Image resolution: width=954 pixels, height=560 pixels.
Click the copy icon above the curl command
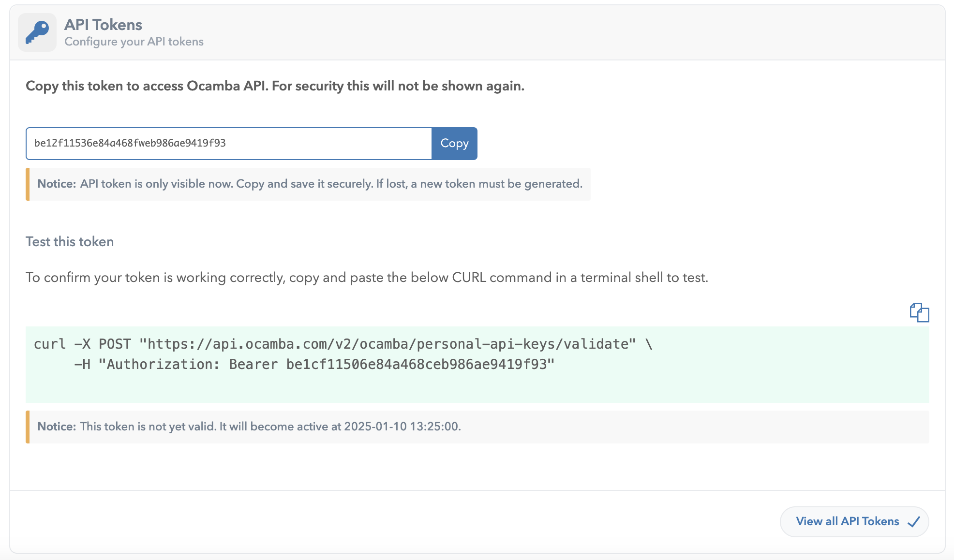[x=919, y=312]
